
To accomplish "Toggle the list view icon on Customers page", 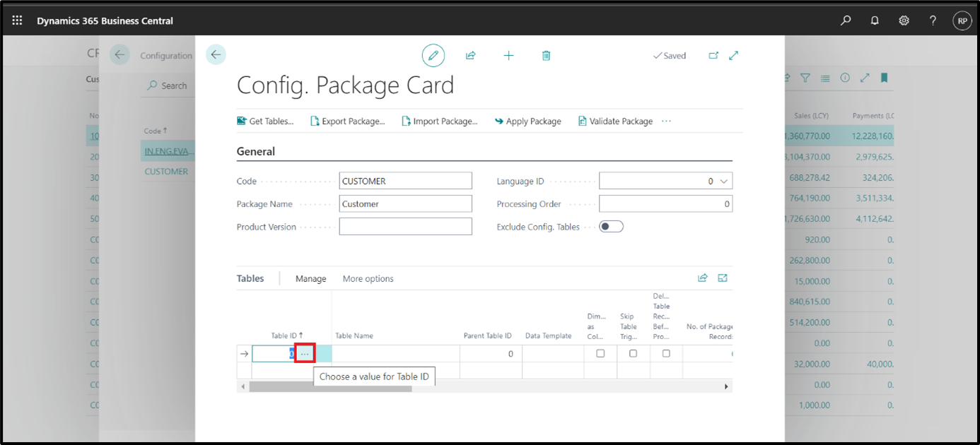I will 825,78.
